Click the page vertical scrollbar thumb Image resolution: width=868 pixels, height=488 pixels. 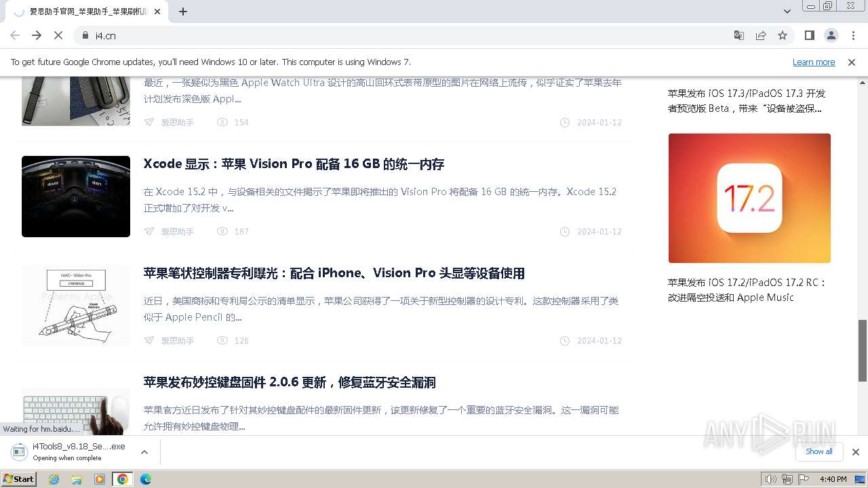863,350
